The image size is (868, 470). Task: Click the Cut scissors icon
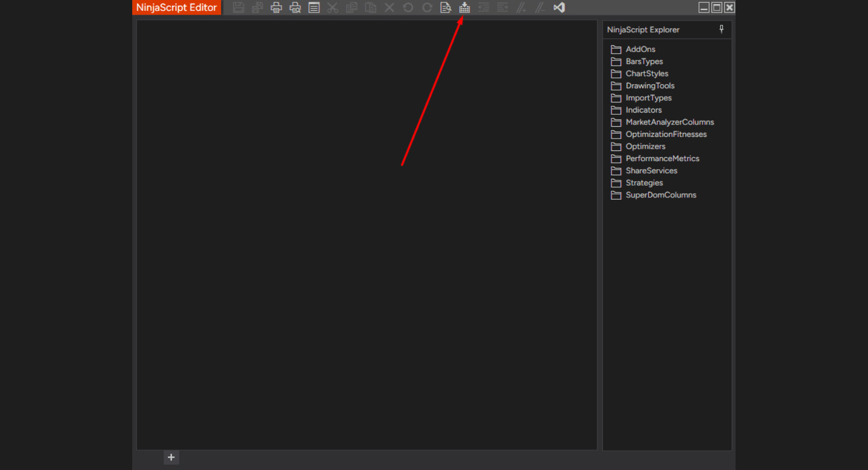(x=333, y=7)
